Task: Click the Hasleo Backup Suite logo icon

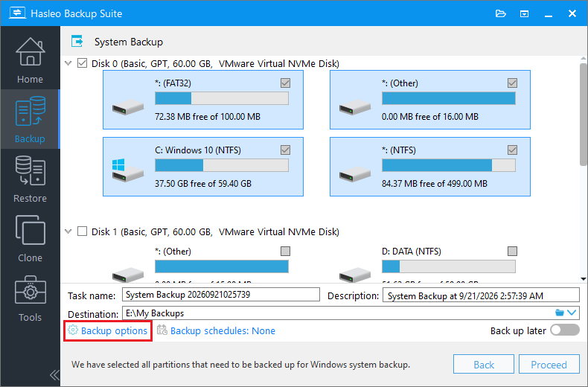Action: coord(17,13)
